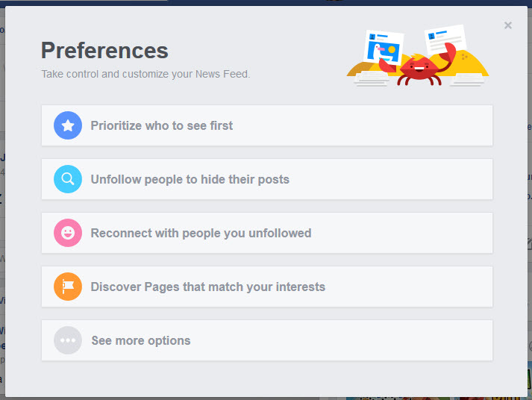532x400 pixels.
Task: Close the Preferences dialog with the X
Action: (x=508, y=25)
